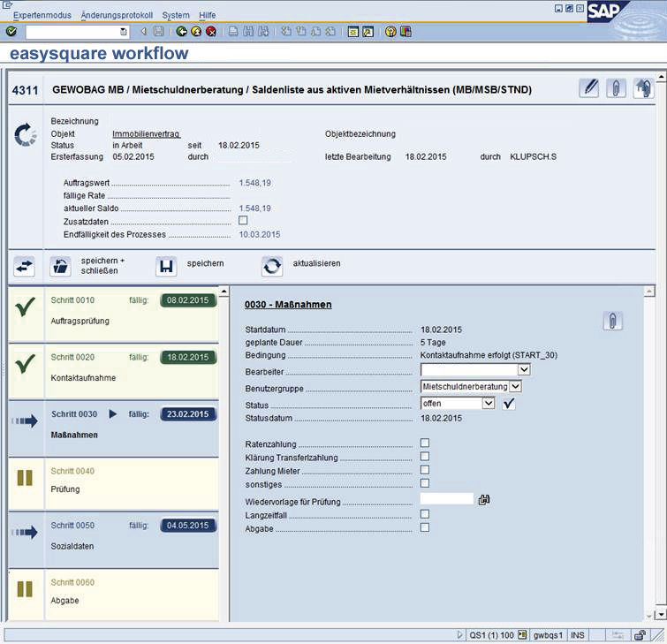Viewport: 667px width, 644px height.
Task: Click the aktualisieren refresh icon
Action: (272, 266)
